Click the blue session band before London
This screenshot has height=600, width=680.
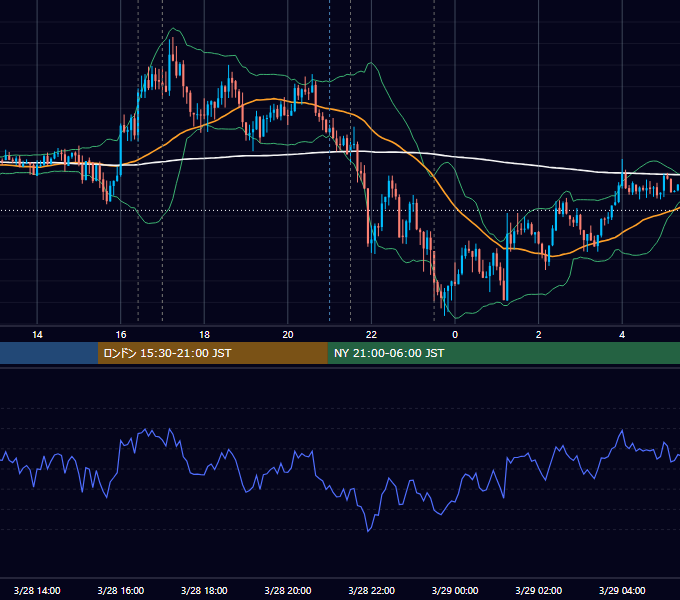pyautogui.click(x=49, y=353)
